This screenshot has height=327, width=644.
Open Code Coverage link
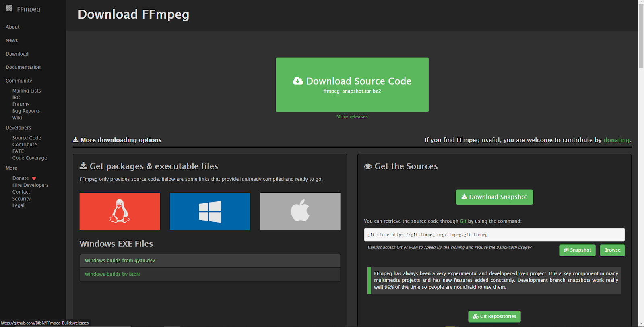(x=29, y=158)
